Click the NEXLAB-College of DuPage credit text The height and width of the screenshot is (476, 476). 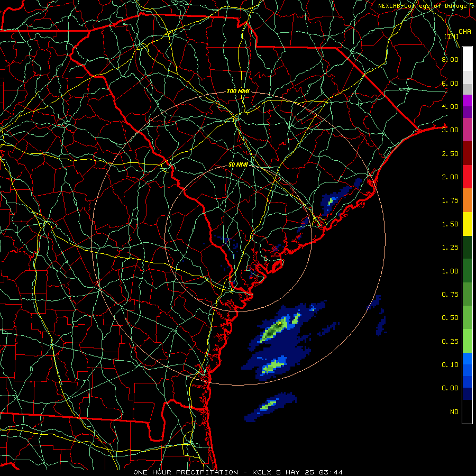pos(426,6)
